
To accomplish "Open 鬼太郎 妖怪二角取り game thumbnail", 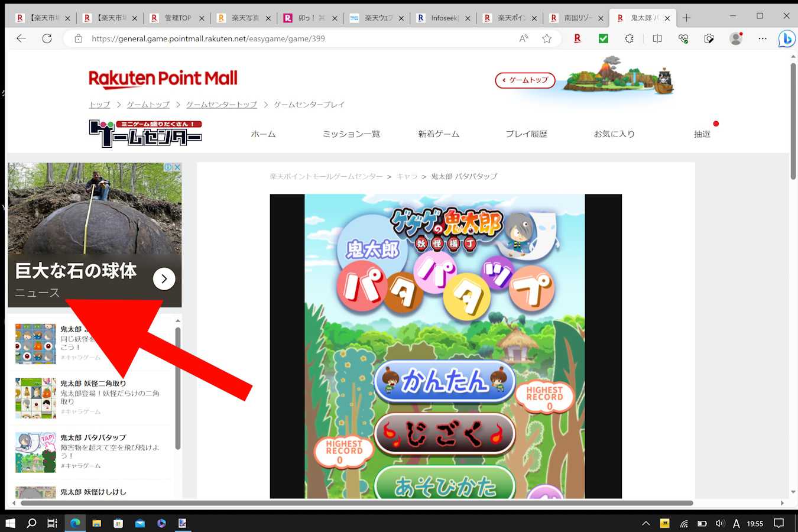I will [x=35, y=398].
